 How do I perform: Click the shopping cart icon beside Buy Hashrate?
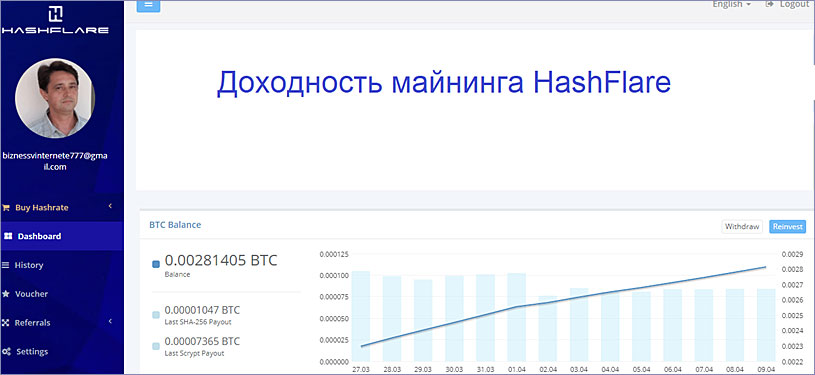coord(6,208)
